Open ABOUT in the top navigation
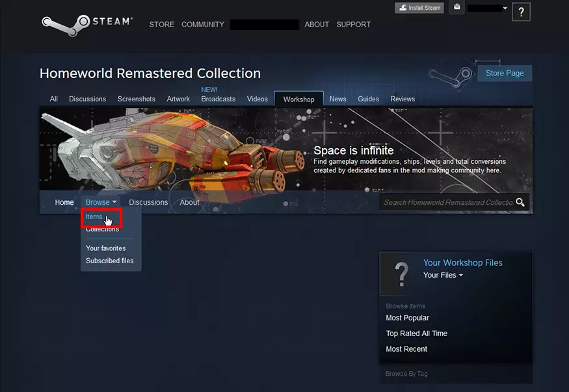The height and width of the screenshot is (392, 569). point(317,25)
